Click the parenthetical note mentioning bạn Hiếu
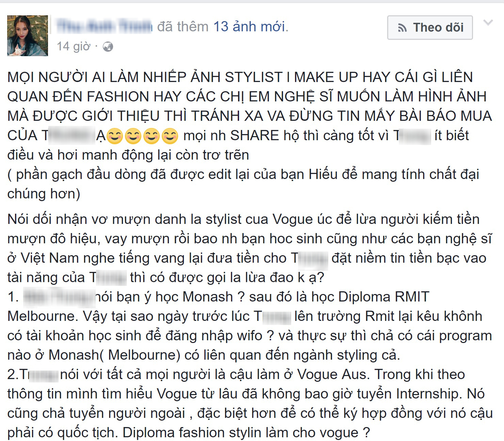This screenshot has width=504, height=441. (x=243, y=184)
